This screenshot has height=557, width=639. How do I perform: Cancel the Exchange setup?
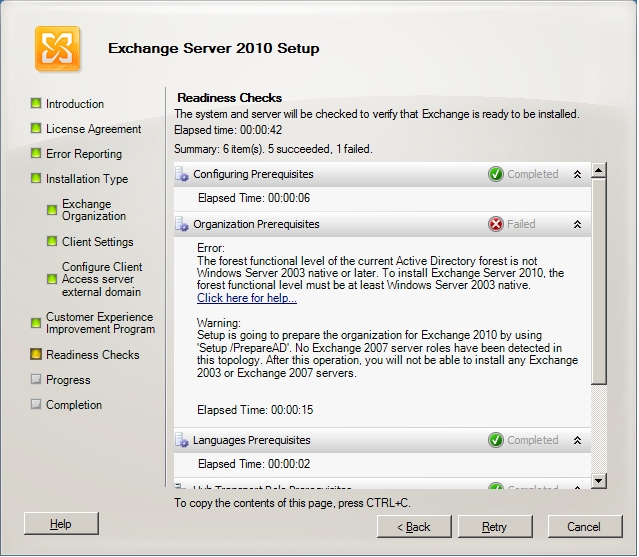coord(585,527)
